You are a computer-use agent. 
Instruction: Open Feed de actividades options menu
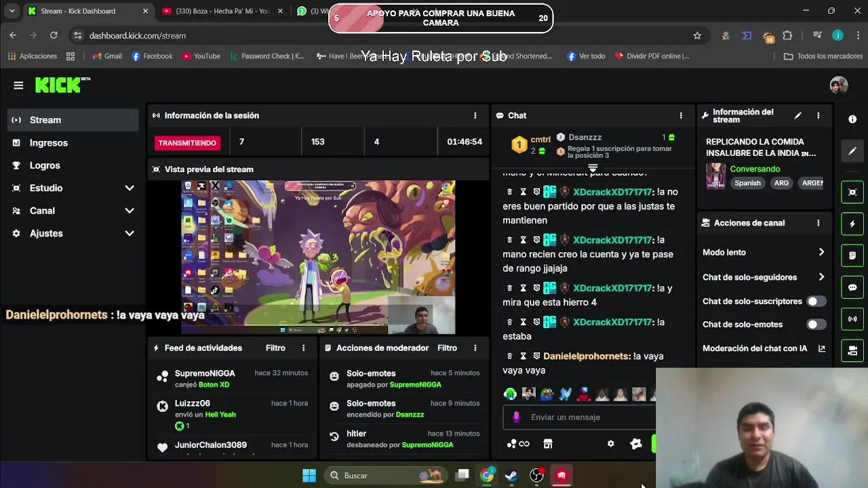coord(303,348)
